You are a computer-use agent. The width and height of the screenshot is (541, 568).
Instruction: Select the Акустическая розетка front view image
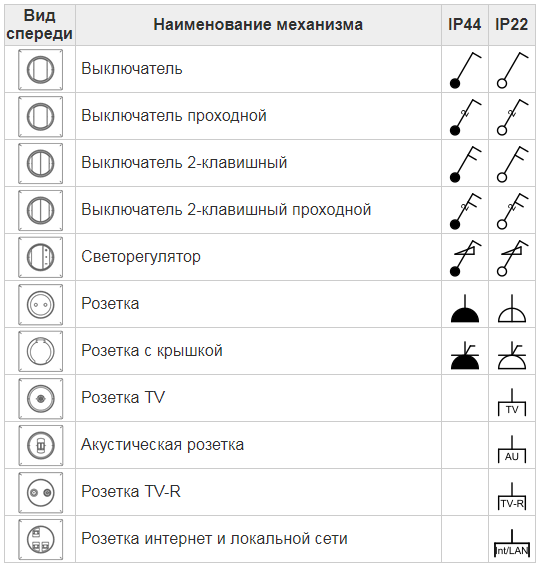coord(40,446)
